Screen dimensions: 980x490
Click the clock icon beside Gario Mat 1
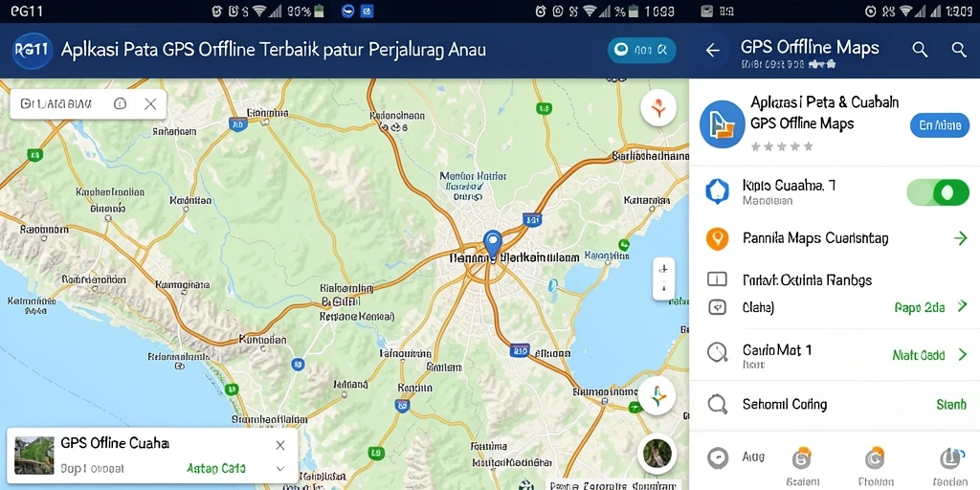(x=717, y=352)
